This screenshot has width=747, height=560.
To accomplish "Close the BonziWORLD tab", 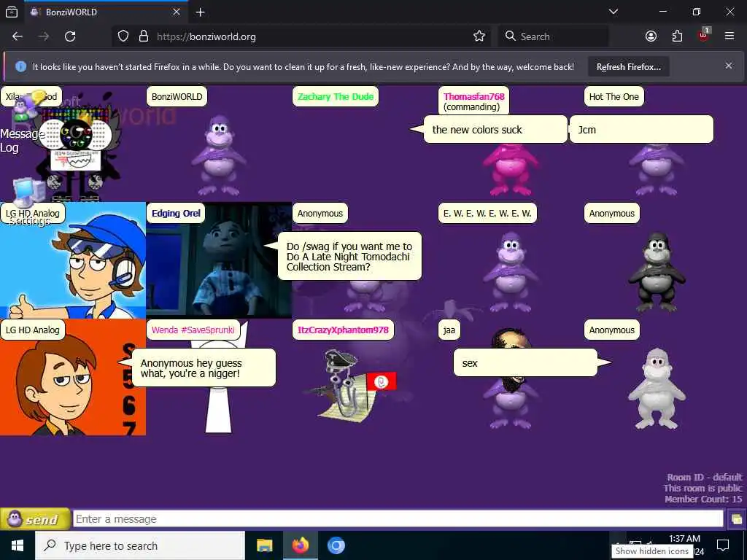I will (177, 12).
